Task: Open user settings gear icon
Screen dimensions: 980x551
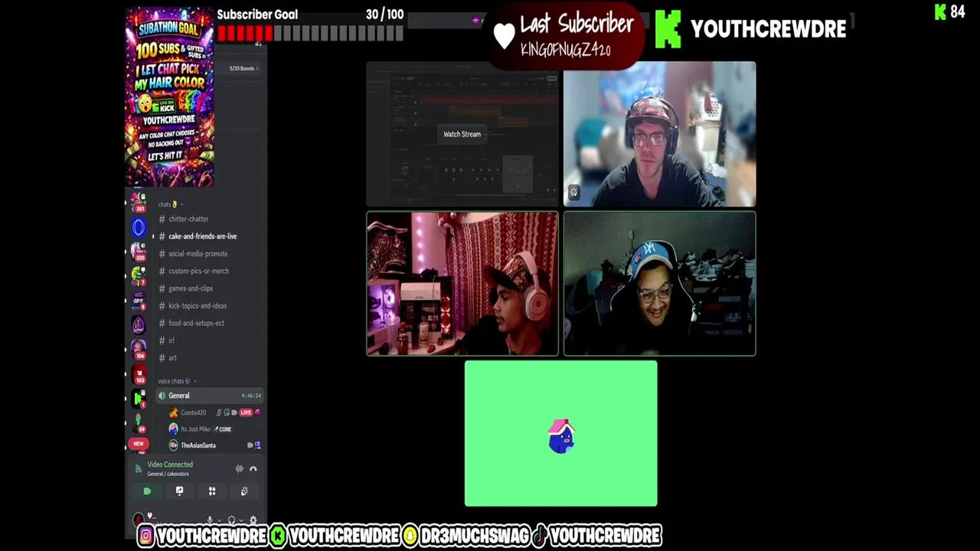Action: pos(253,520)
